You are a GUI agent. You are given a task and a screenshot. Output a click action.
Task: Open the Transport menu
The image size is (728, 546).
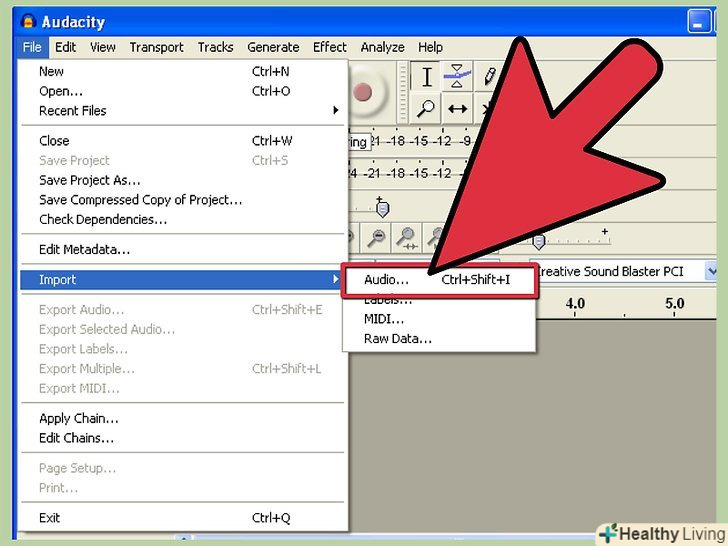pos(156,47)
